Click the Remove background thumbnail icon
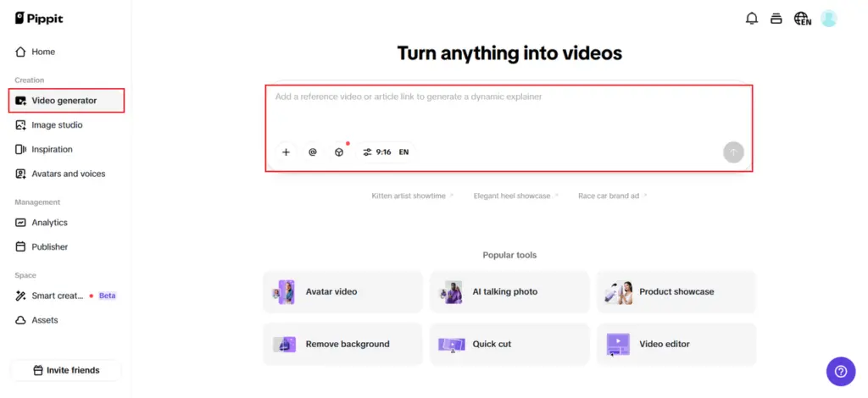 (284, 345)
